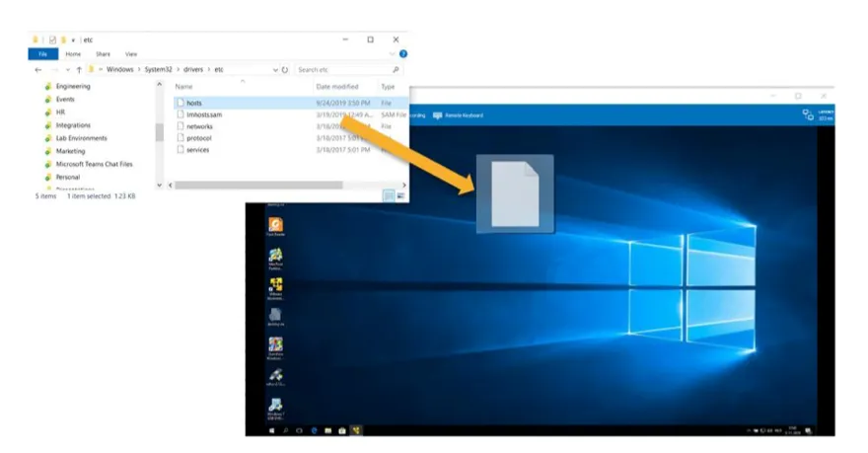Click the Explorer Help question mark icon
The image size is (868, 453).
[403, 54]
